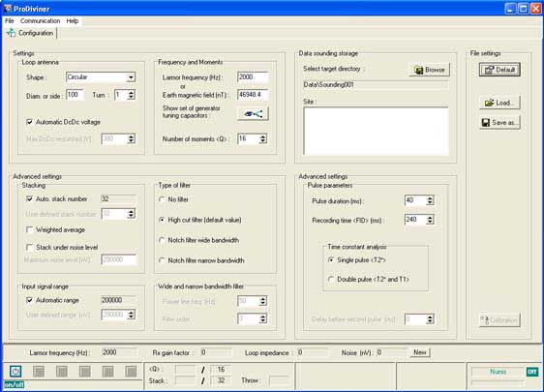Maximize the ProDiviner window
The height and width of the screenshot is (392, 544).
coord(523,9)
